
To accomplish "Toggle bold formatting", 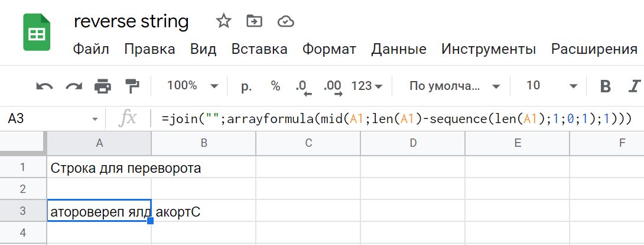I will coord(605,86).
